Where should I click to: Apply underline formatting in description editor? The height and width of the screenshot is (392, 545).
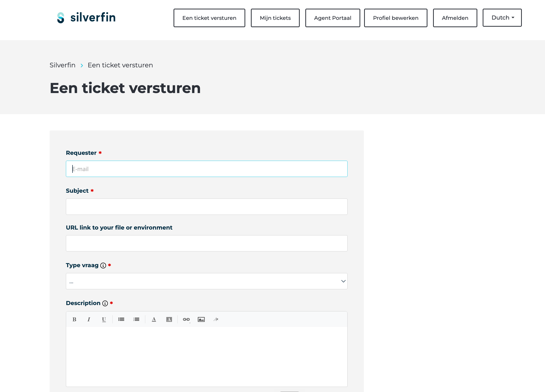(x=104, y=319)
